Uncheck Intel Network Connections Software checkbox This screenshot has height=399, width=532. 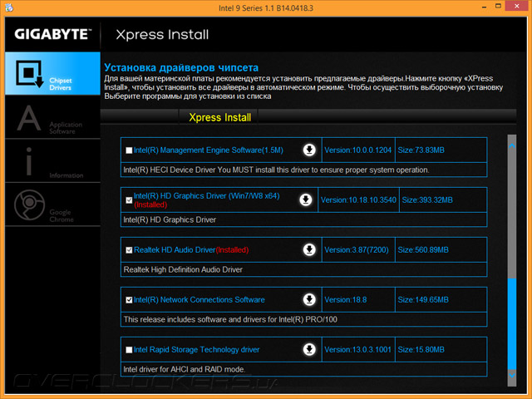click(129, 300)
